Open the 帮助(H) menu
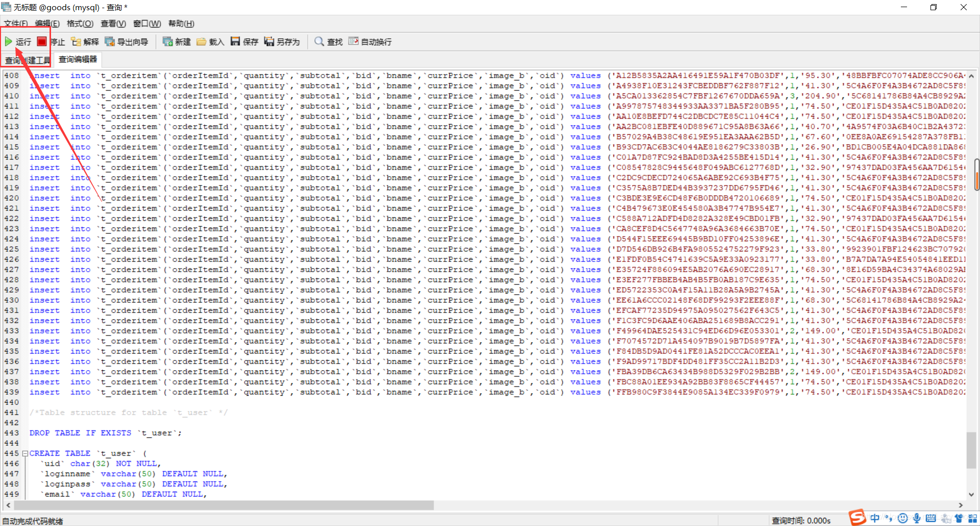The width and height of the screenshot is (980, 526). point(181,23)
